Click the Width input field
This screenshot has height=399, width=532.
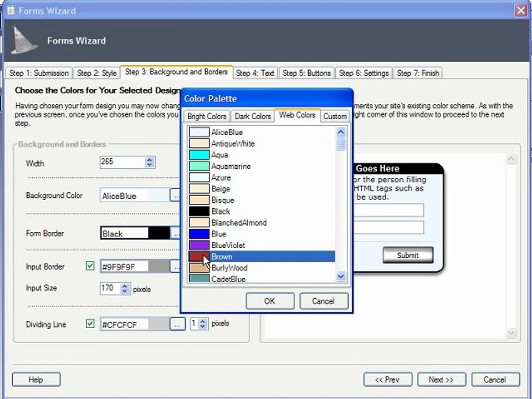point(123,162)
